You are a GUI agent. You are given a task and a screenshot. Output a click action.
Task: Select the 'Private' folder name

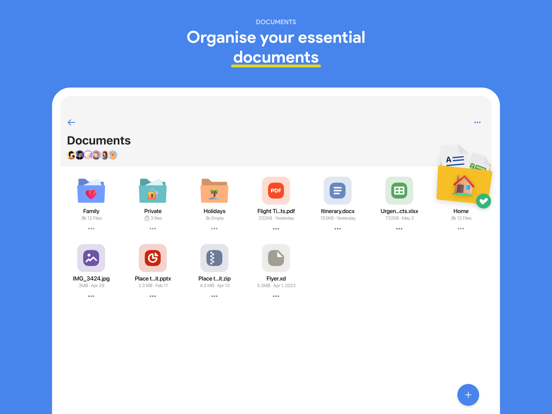152,211
